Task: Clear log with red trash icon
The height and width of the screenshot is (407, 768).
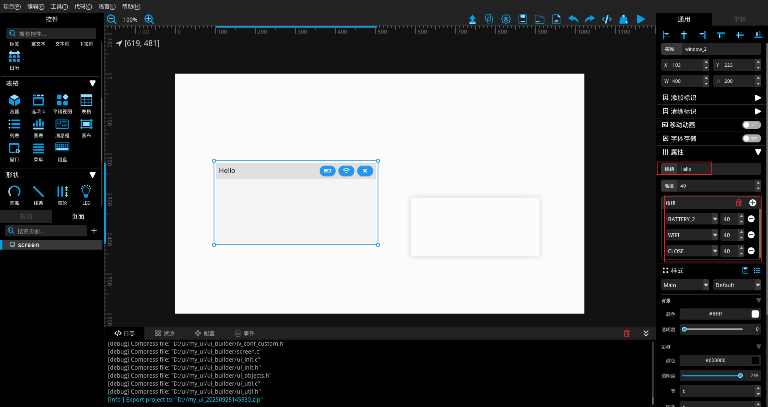Action: (626, 334)
